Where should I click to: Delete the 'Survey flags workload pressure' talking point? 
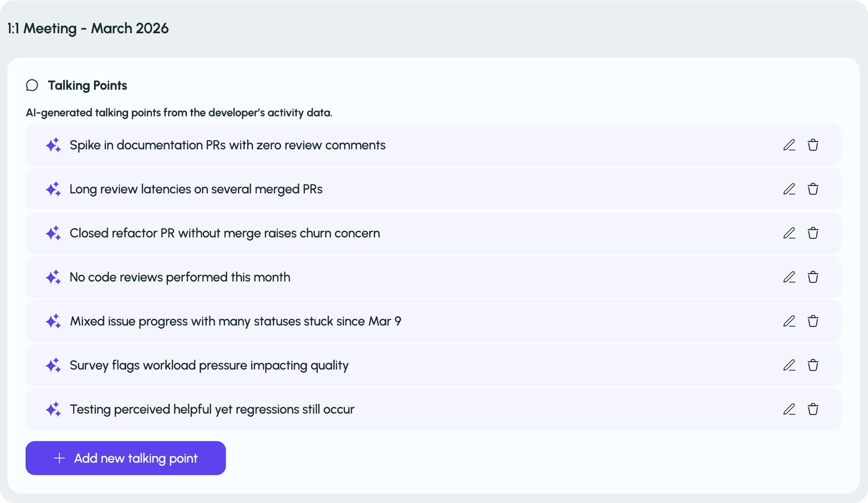pos(813,365)
